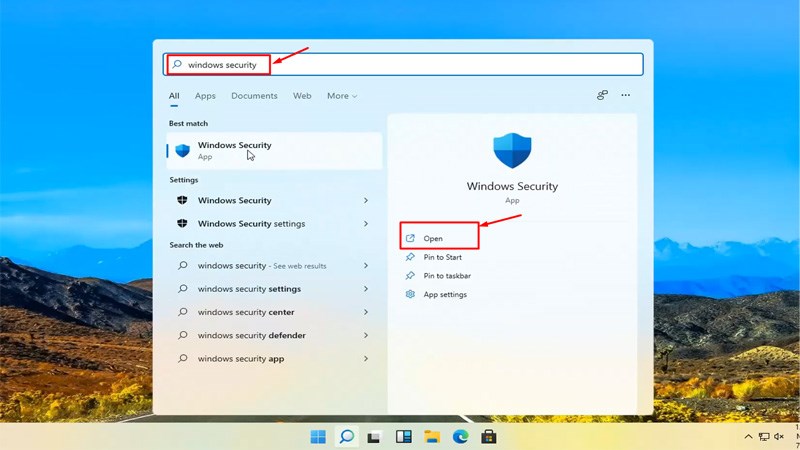This screenshot has width=800, height=450.
Task: Show hidden icons in system tray
Action: 748,437
